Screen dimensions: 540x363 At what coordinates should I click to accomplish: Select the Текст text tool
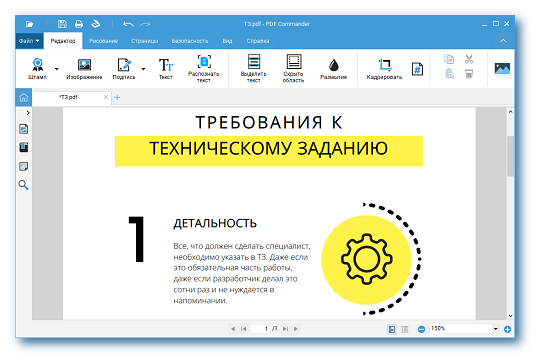tap(166, 69)
